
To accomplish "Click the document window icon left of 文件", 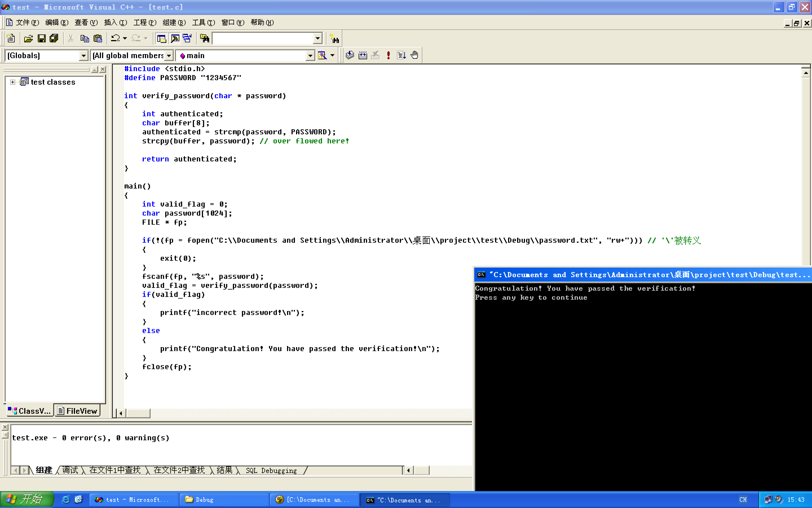I will tap(9, 23).
